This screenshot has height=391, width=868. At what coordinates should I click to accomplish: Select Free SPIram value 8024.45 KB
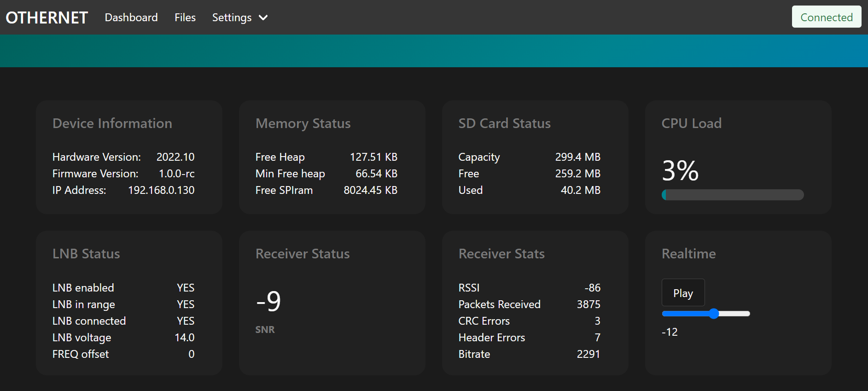click(x=371, y=190)
